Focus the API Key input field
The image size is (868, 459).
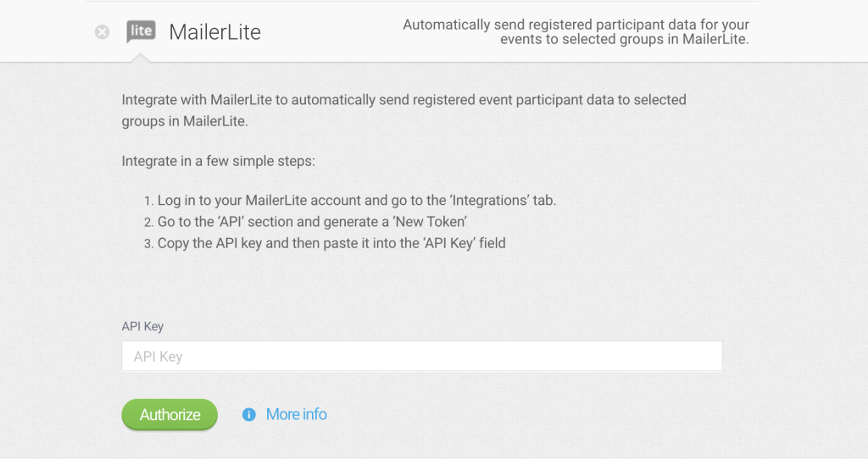[421, 357]
